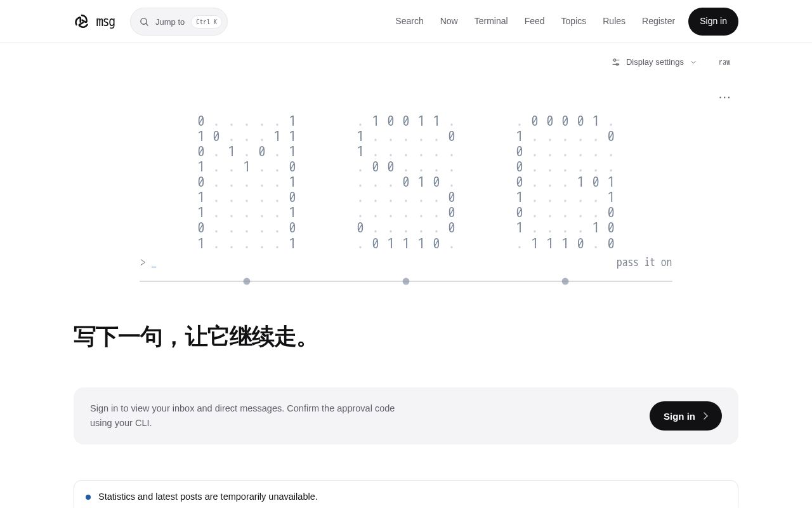Open the Jump to search field
The width and height of the screenshot is (812, 508).
coord(179,22)
